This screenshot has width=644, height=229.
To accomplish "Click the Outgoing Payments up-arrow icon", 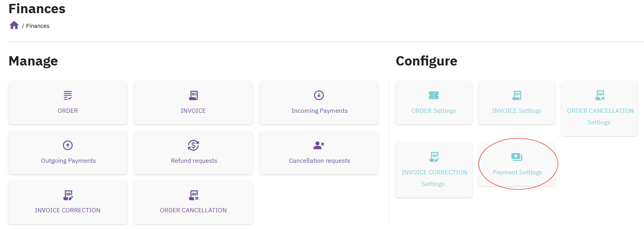I will click(68, 145).
